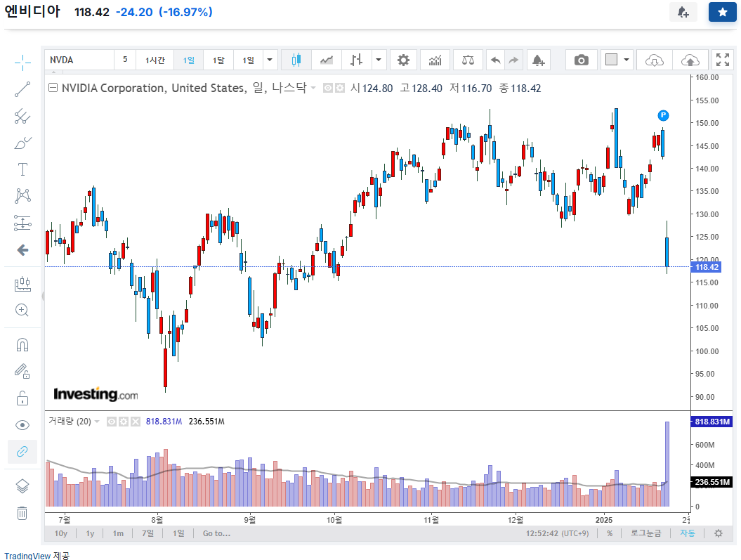
Task: Select the highlighted 1일 interval
Action: (188, 60)
